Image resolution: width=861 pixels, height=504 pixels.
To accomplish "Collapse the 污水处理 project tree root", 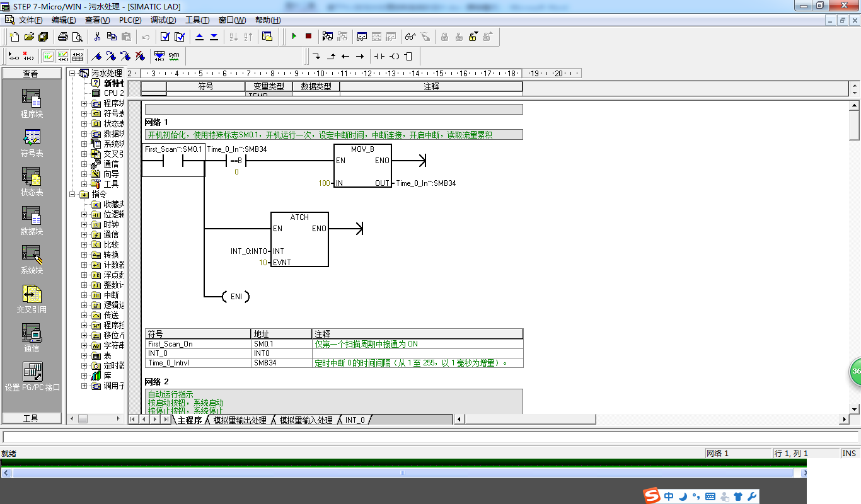I will 72,73.
